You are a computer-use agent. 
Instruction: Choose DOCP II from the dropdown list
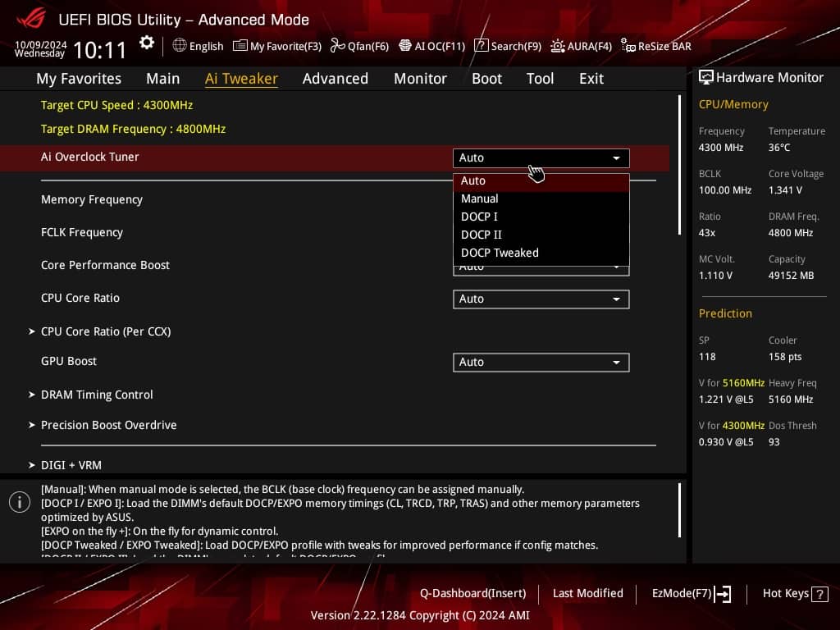(x=541, y=235)
